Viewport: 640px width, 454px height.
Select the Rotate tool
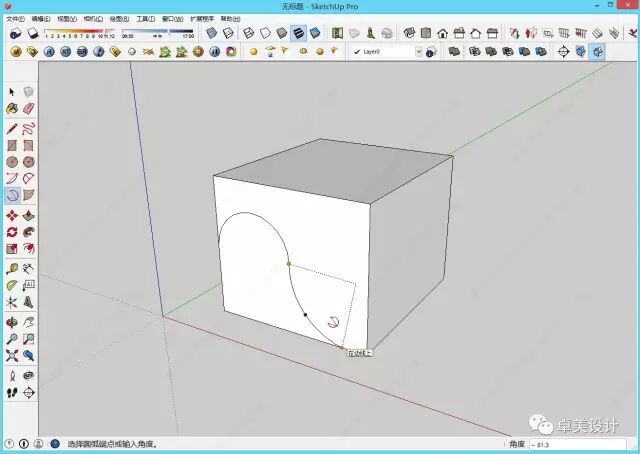coord(12,232)
